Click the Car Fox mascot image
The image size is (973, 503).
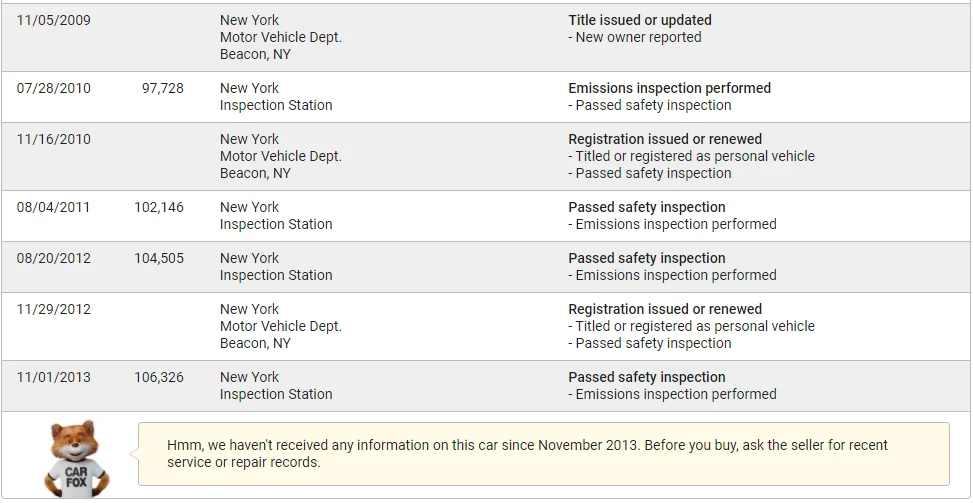(x=77, y=458)
